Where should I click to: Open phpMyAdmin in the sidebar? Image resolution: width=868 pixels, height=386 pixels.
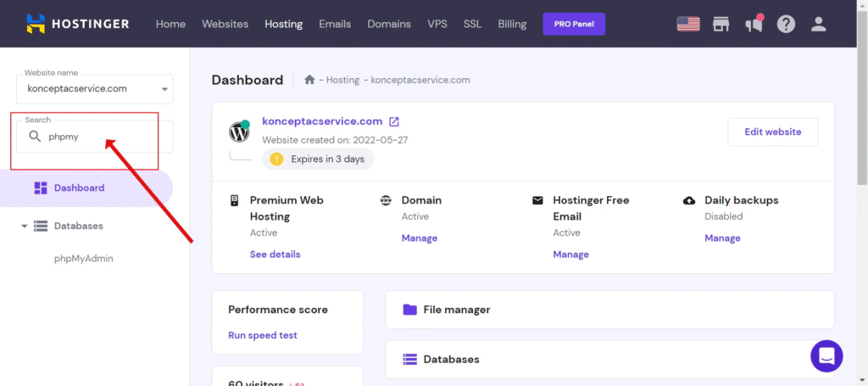click(84, 258)
